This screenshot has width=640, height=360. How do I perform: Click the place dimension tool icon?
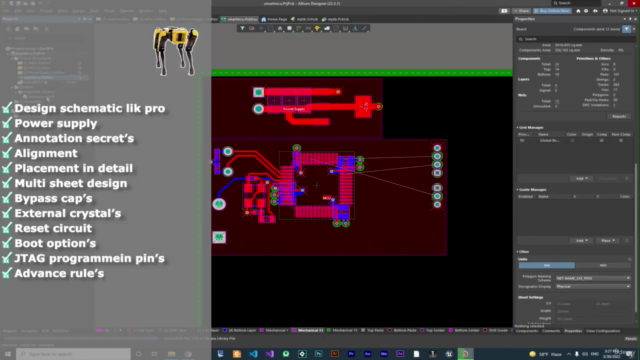[346, 28]
